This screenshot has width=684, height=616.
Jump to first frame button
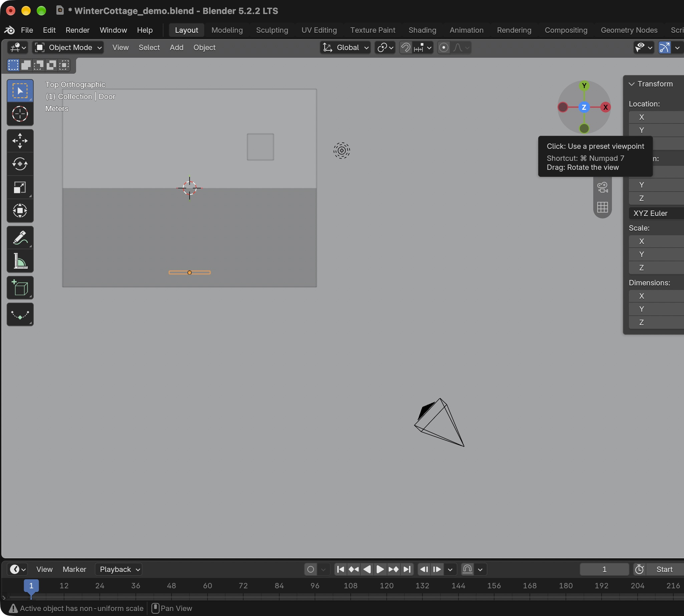(341, 570)
